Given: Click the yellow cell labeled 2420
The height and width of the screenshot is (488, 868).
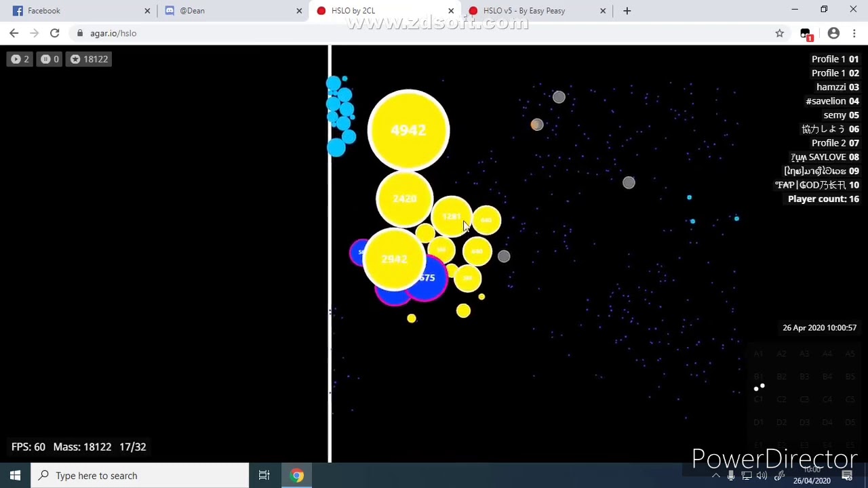Looking at the screenshot, I should (x=404, y=199).
